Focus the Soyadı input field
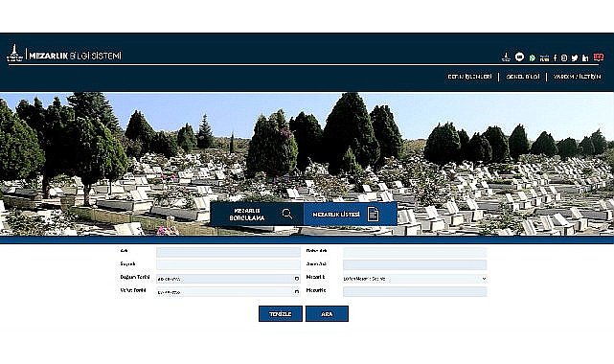614x364 pixels. point(228,264)
